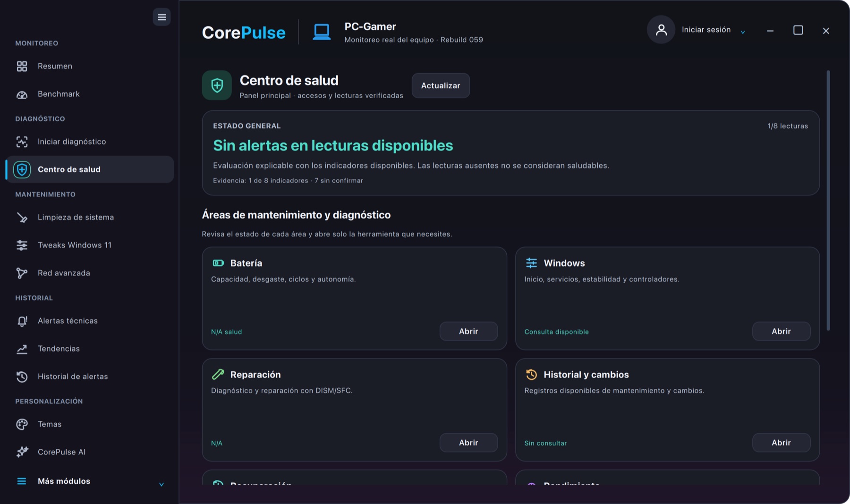Click the Tendencias chart icon

[x=22, y=349]
